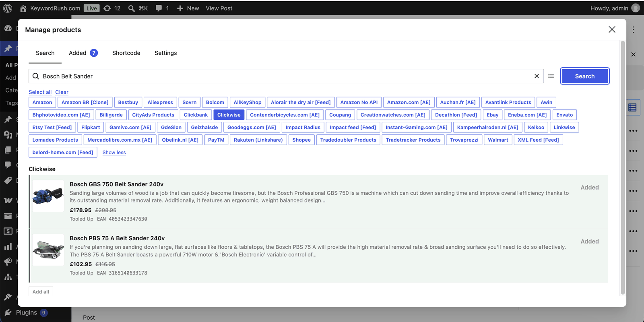Click the WordPress logo in admin bar
This screenshot has width=644, height=322.
pyautogui.click(x=8, y=8)
